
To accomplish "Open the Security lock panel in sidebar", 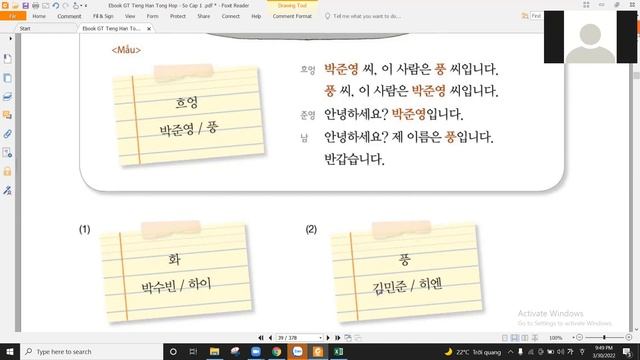I will (x=7, y=171).
